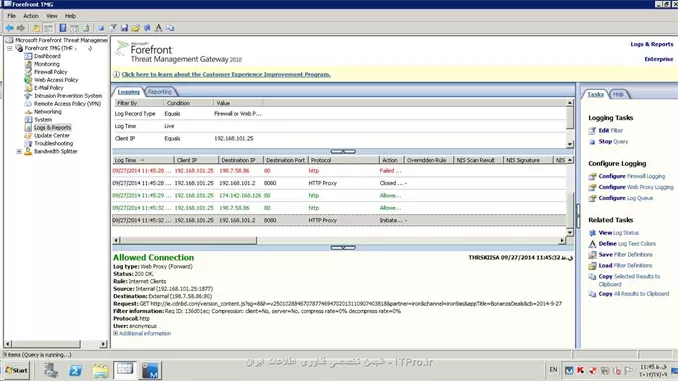This screenshot has height=381, width=678.
Task: Switch to the Logging tab
Action: [x=128, y=92]
